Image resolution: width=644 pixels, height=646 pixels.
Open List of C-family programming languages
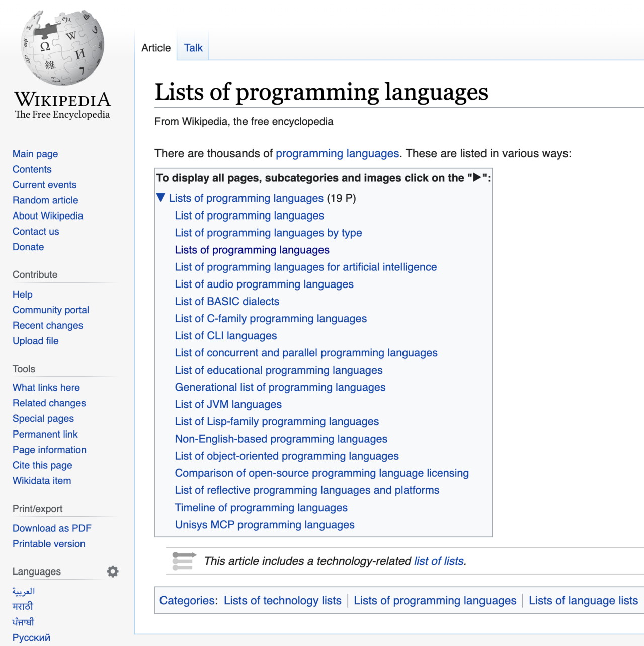[271, 319]
